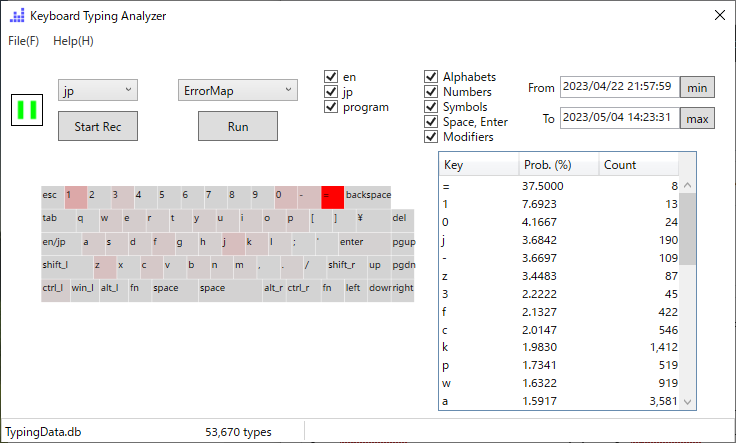The height and width of the screenshot is (443, 736).
Task: Click the k key on keyboard map
Action: pyautogui.click(x=257, y=244)
